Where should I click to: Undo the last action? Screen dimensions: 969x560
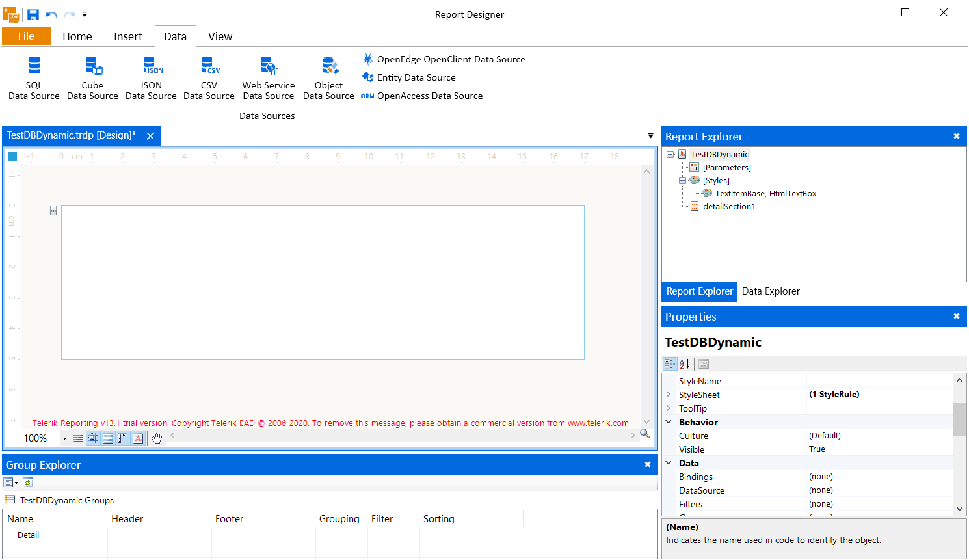tap(51, 14)
